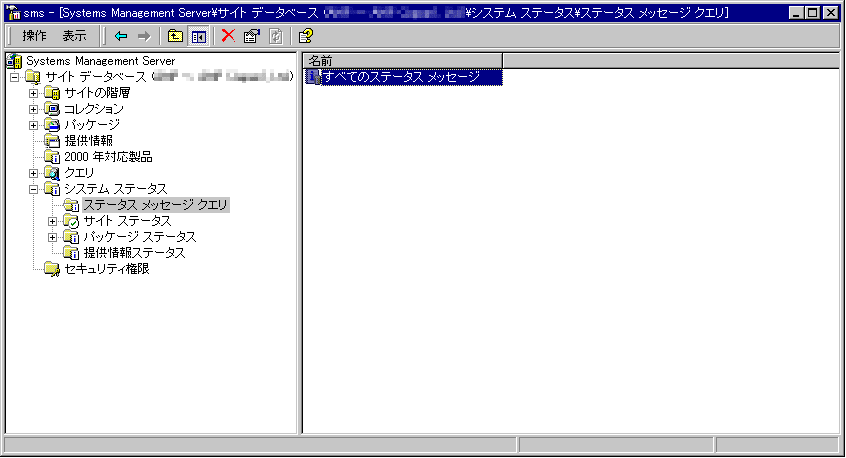Select the サイト データベース tree item

169,77
